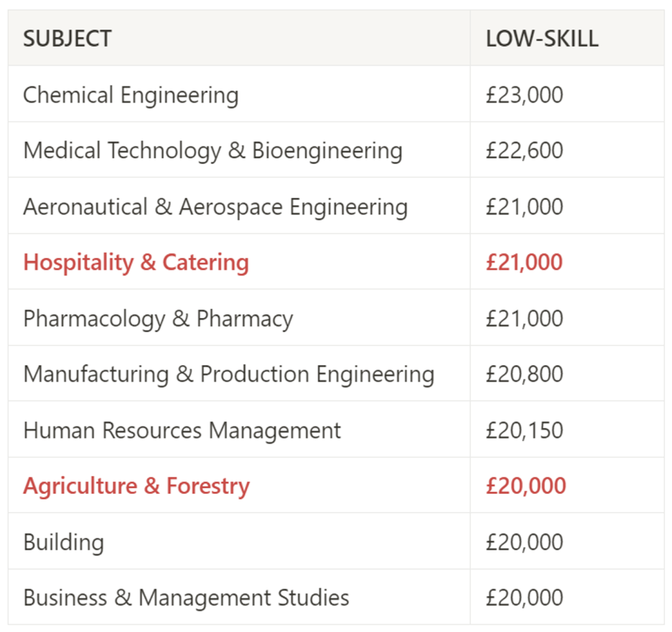Click the LOW-SKILL column header
This screenshot has width=672, height=632.
542,39
